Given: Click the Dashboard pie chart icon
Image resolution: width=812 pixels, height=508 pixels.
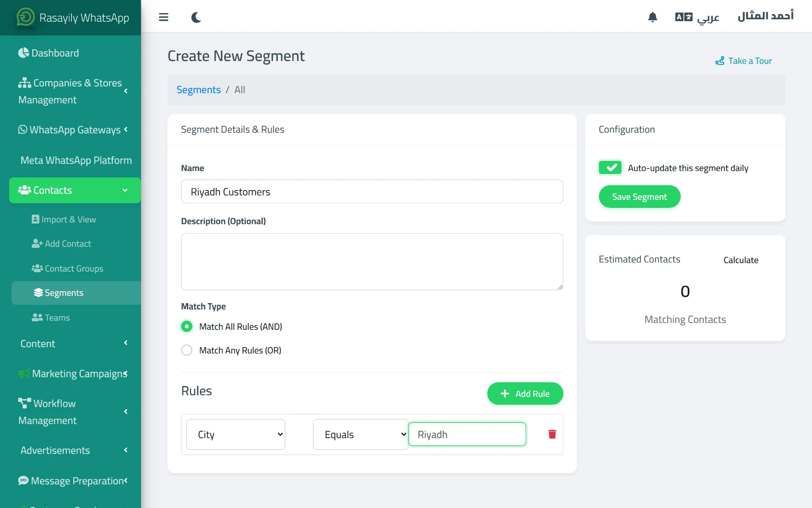Looking at the screenshot, I should click(24, 53).
